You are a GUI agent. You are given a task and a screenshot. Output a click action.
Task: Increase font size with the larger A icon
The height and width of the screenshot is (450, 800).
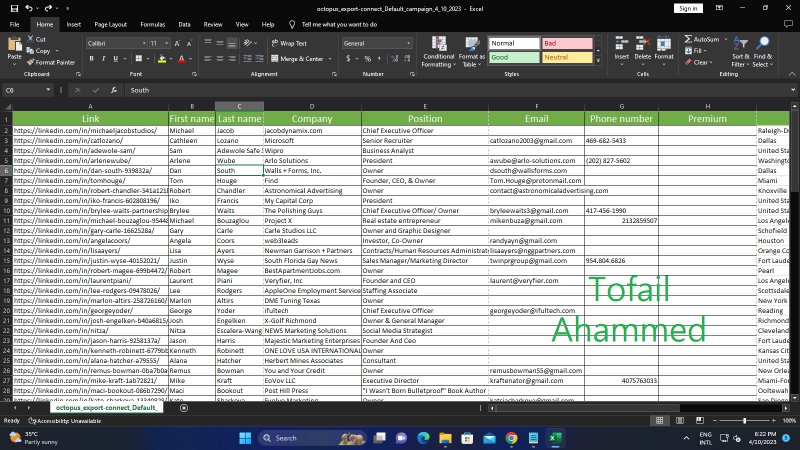coord(177,43)
